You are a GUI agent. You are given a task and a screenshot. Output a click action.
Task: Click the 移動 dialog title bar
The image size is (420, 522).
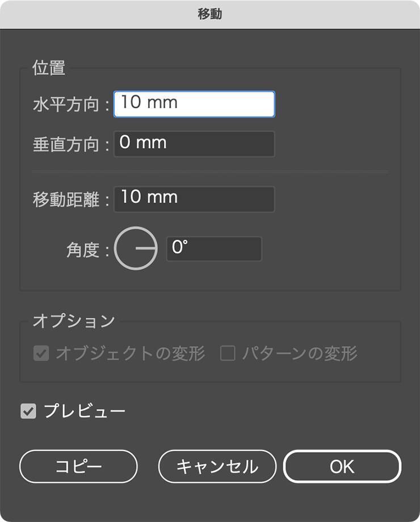tap(210, 14)
